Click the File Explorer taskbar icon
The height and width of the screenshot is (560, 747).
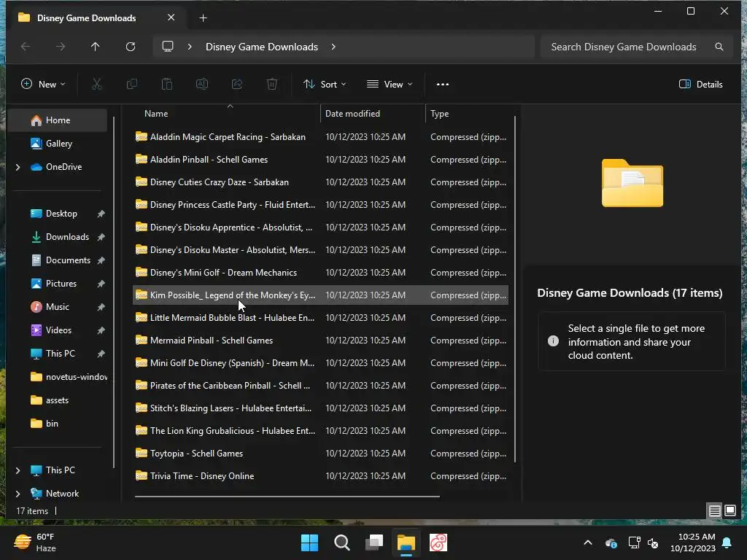(x=406, y=542)
